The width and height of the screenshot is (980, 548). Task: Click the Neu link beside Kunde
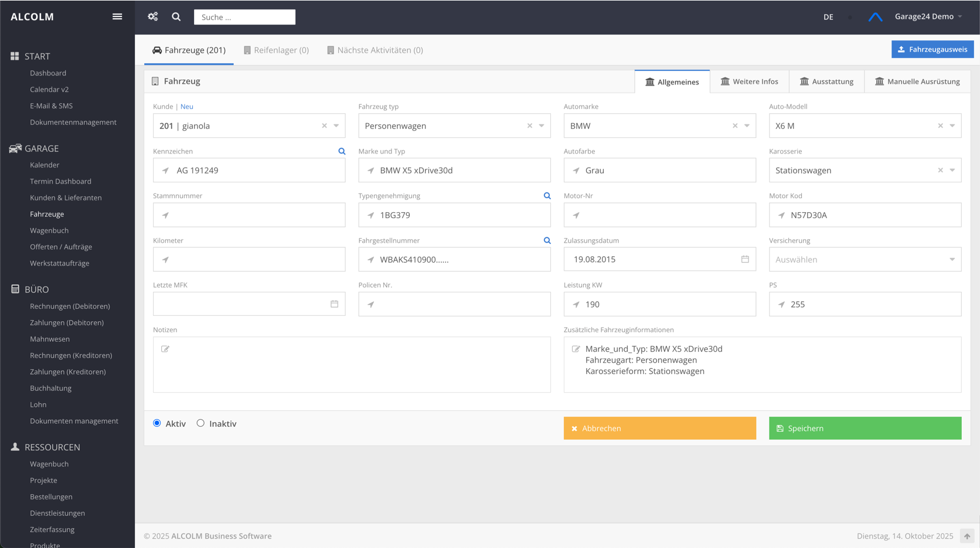pos(186,107)
